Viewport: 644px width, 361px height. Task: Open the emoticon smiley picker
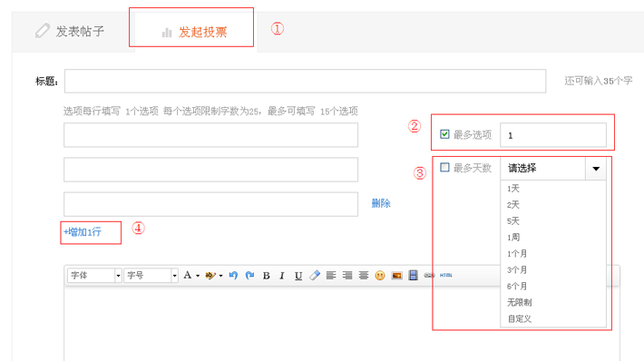380,275
